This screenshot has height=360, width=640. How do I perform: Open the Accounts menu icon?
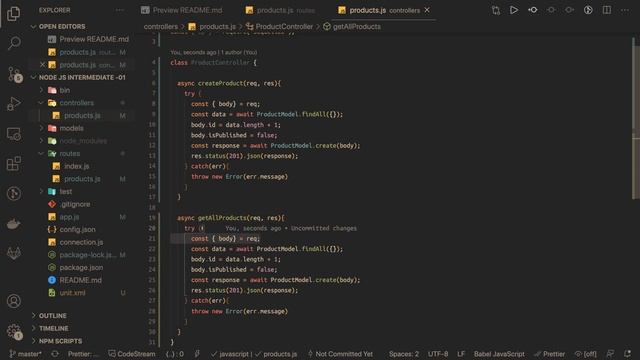(14, 301)
